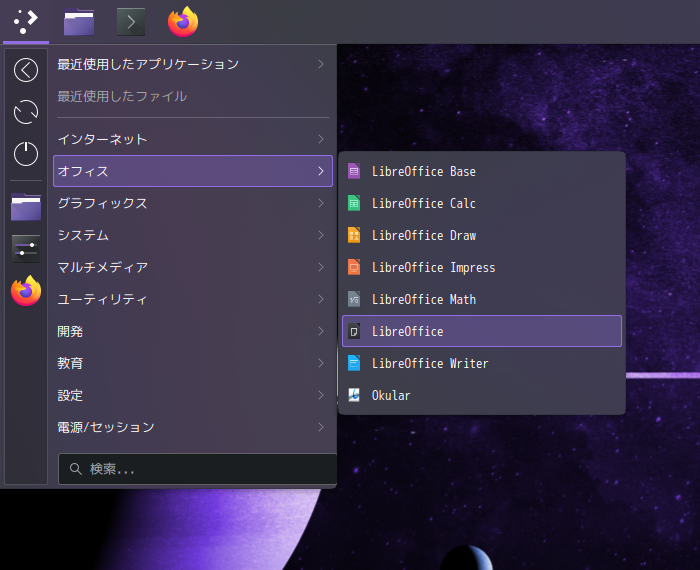Expand the マルチメディア submenu arrow

(x=321, y=267)
